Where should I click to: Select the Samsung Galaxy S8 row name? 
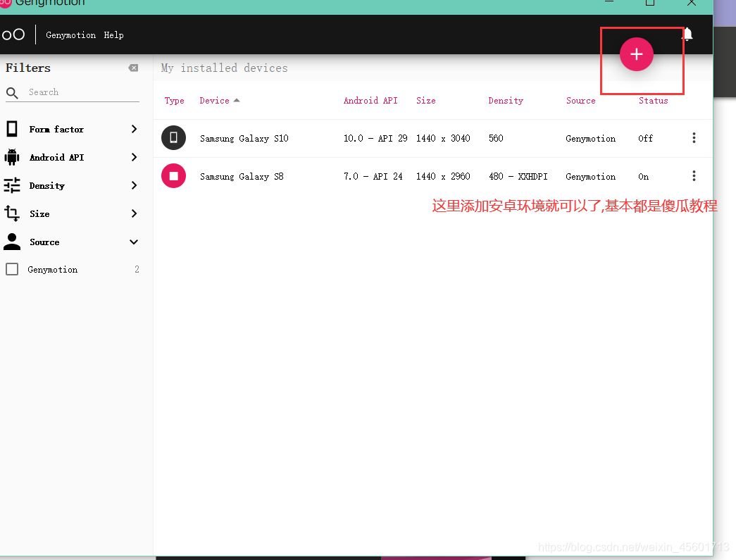click(x=242, y=177)
